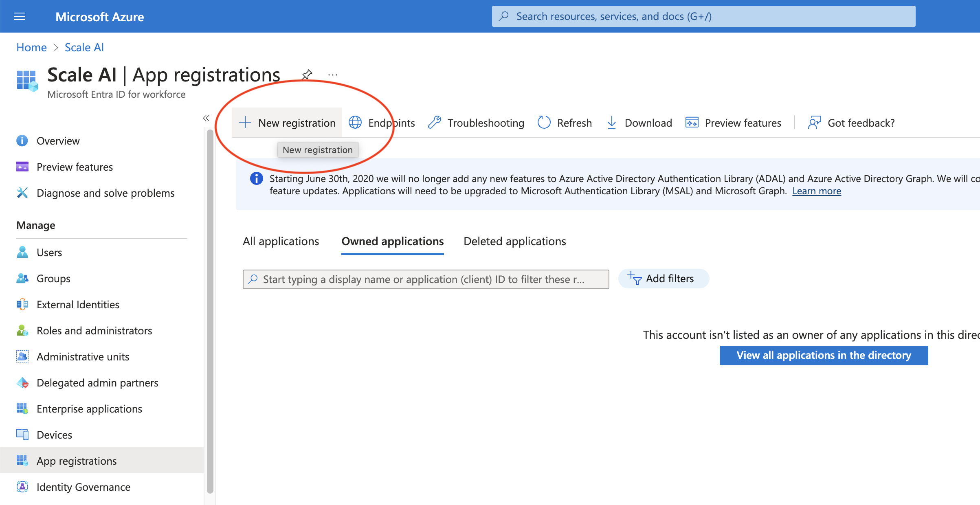980x505 pixels.
Task: Click Add filters button
Action: coord(664,279)
